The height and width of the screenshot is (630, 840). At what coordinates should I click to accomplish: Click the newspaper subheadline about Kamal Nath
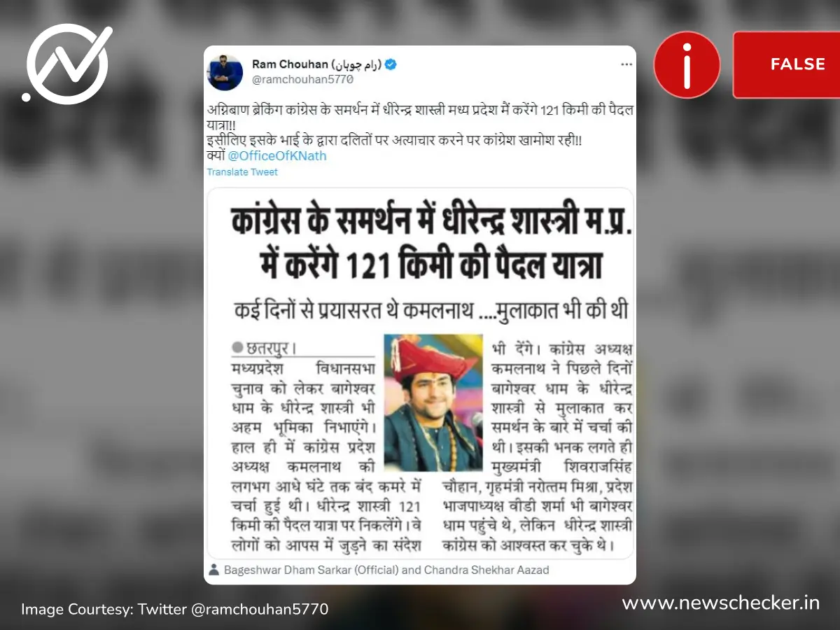tap(431, 309)
